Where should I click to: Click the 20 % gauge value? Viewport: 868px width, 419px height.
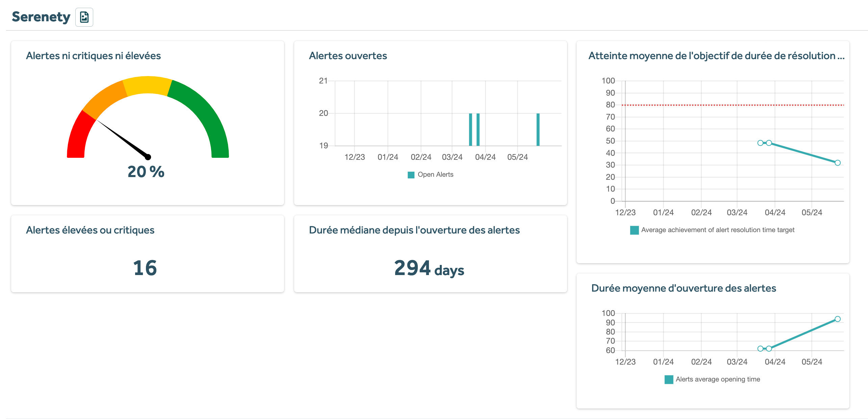click(x=146, y=172)
